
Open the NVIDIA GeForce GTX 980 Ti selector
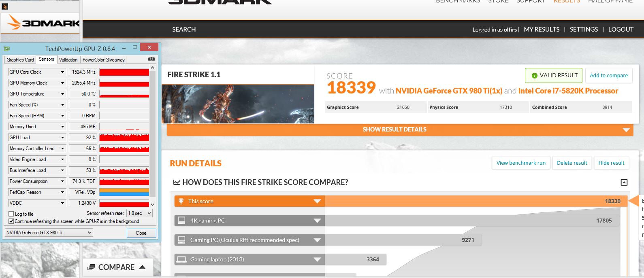pyautogui.click(x=49, y=233)
